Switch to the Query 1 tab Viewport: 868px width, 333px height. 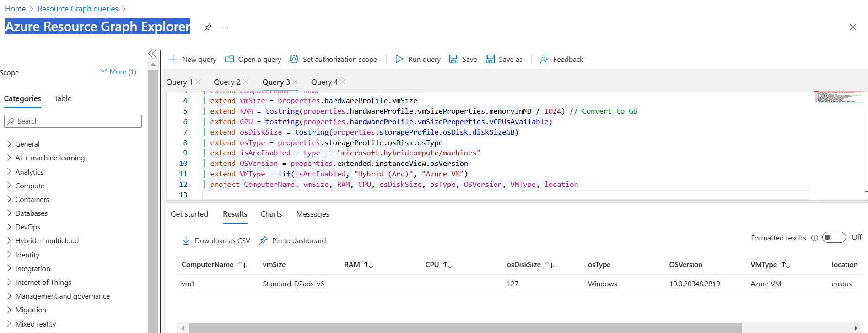coord(179,82)
